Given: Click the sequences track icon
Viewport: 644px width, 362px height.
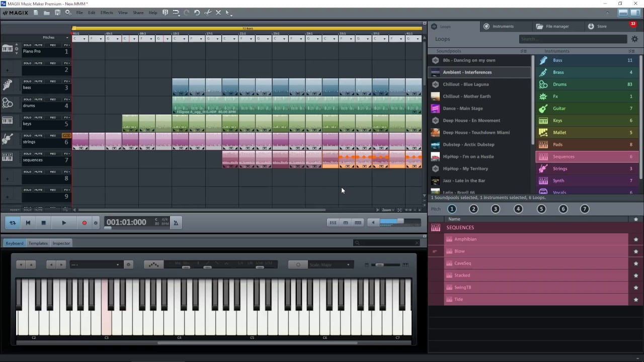Looking at the screenshot, I should coord(7,157).
